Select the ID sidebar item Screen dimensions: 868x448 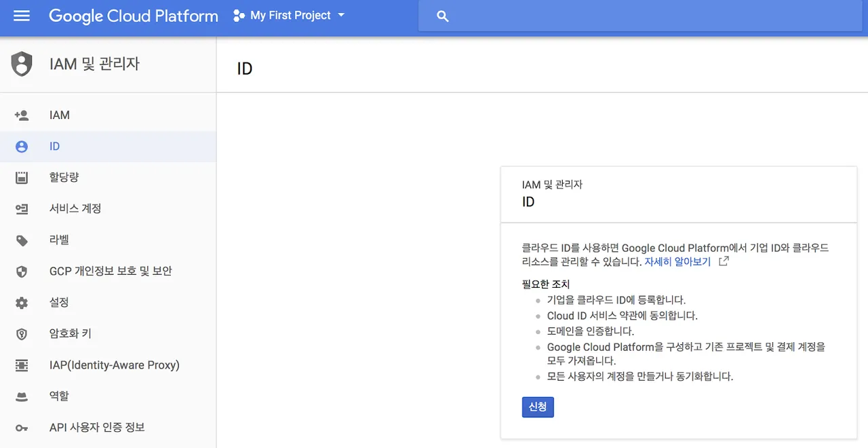(x=108, y=147)
